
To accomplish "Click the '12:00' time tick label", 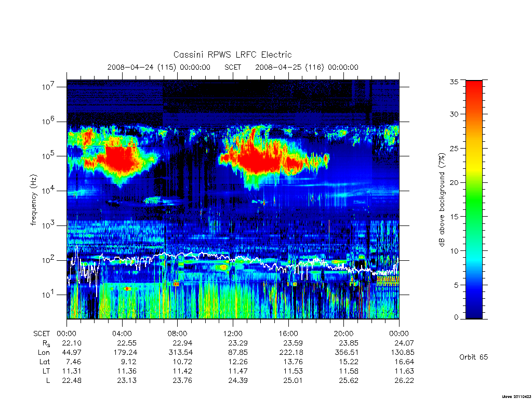I will pos(233,334).
